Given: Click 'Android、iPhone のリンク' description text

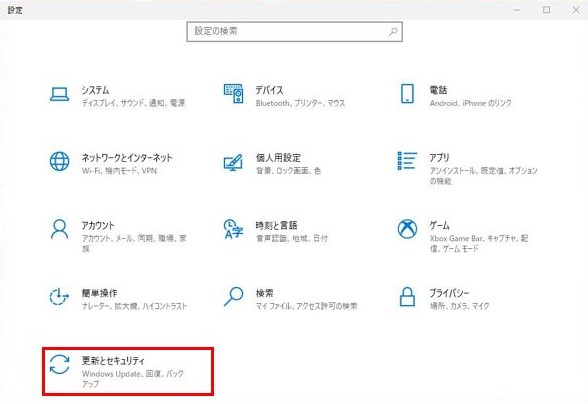Looking at the screenshot, I should 471,103.
